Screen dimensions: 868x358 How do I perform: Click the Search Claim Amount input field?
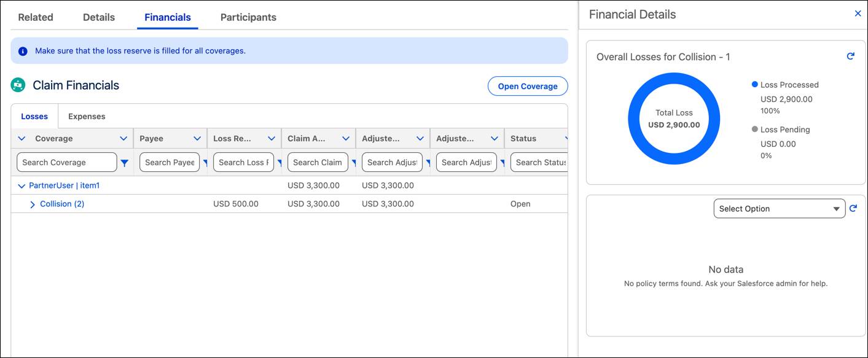tap(318, 162)
